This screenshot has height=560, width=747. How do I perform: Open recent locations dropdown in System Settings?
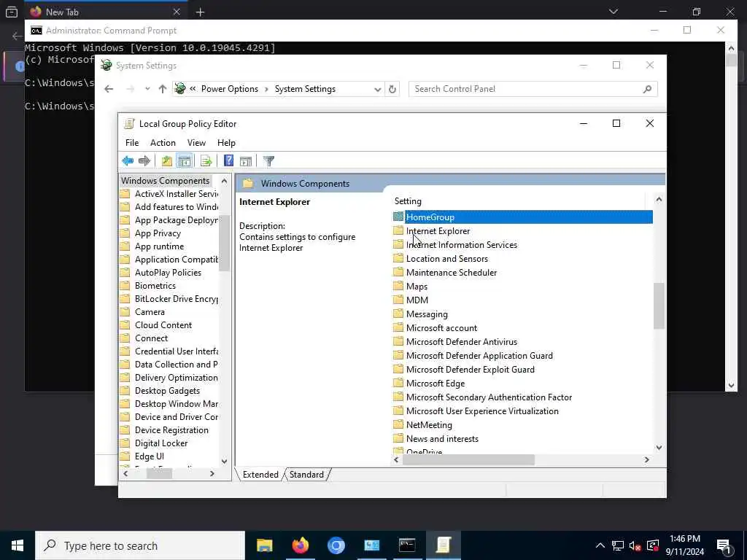pyautogui.click(x=147, y=89)
